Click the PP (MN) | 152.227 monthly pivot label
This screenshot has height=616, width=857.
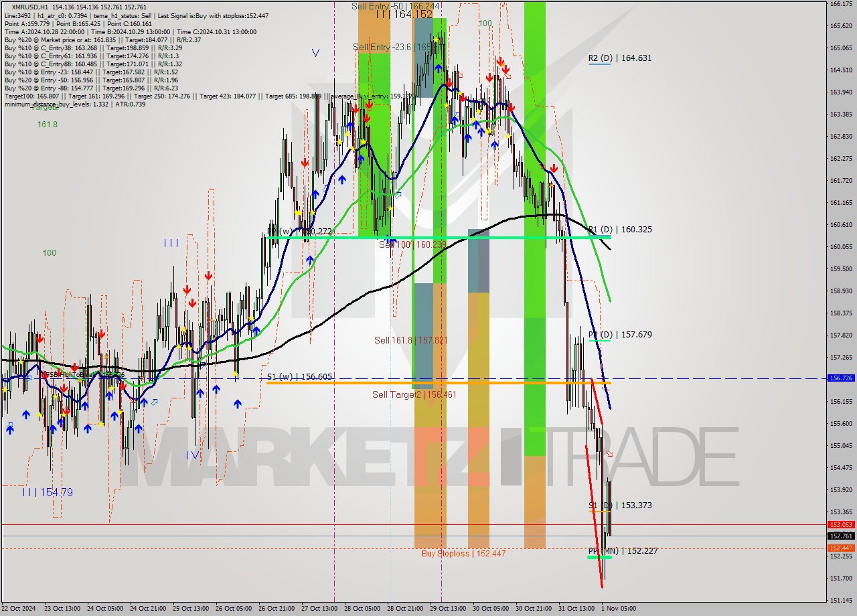[x=623, y=551]
